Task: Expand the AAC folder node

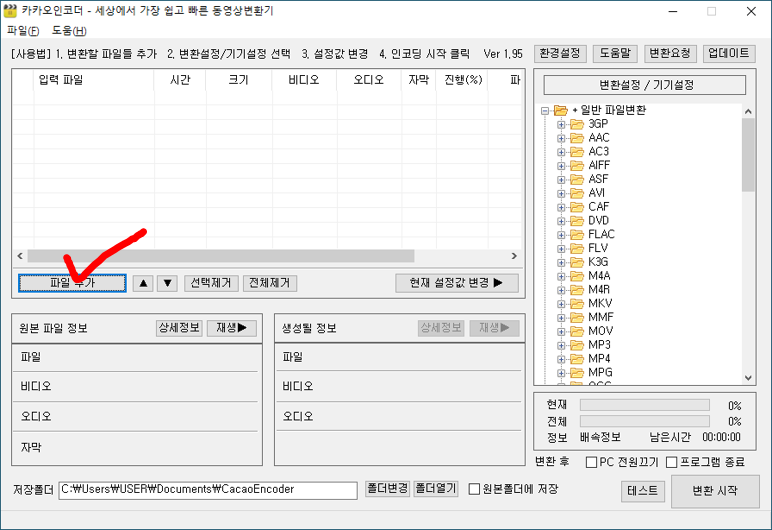Action: click(x=561, y=138)
